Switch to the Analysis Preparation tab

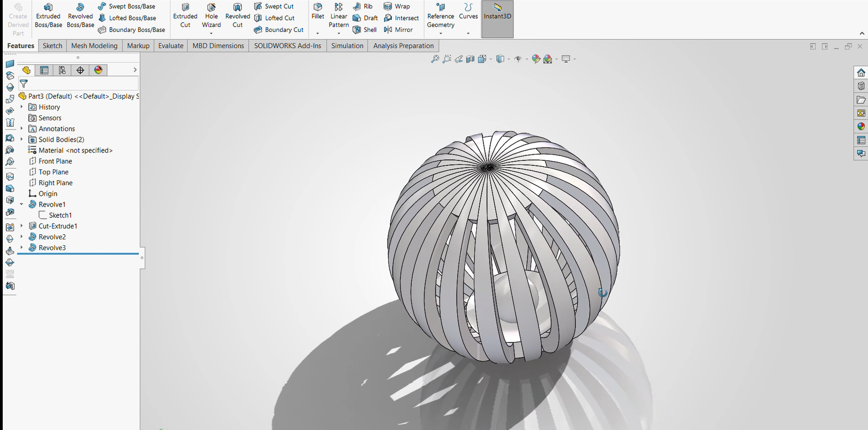404,46
